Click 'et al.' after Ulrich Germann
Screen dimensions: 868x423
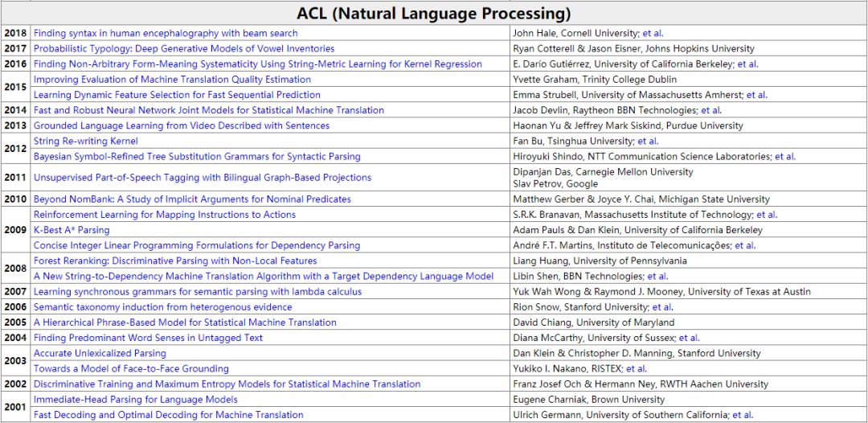tap(743, 415)
